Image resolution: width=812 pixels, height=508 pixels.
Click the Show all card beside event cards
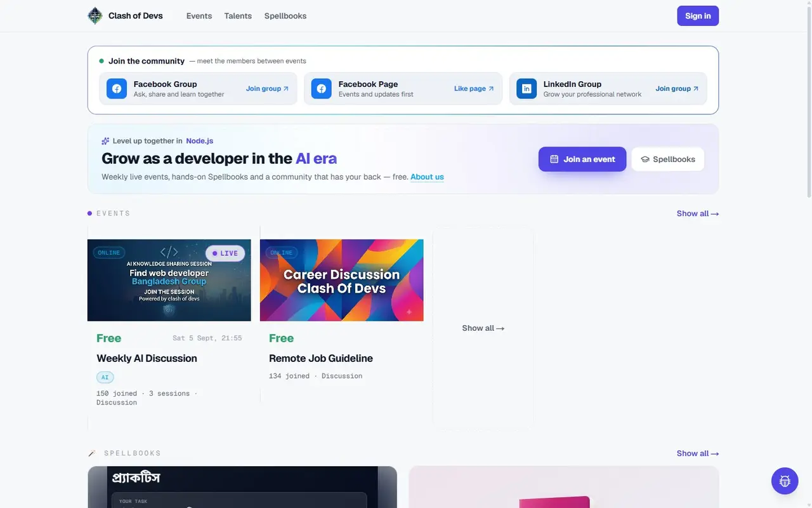coord(483,328)
